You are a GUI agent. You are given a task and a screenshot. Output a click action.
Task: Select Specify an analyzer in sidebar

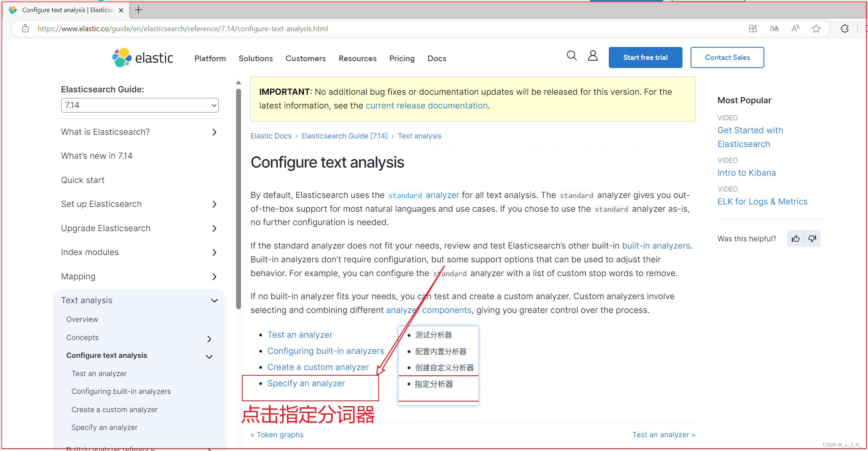105,428
